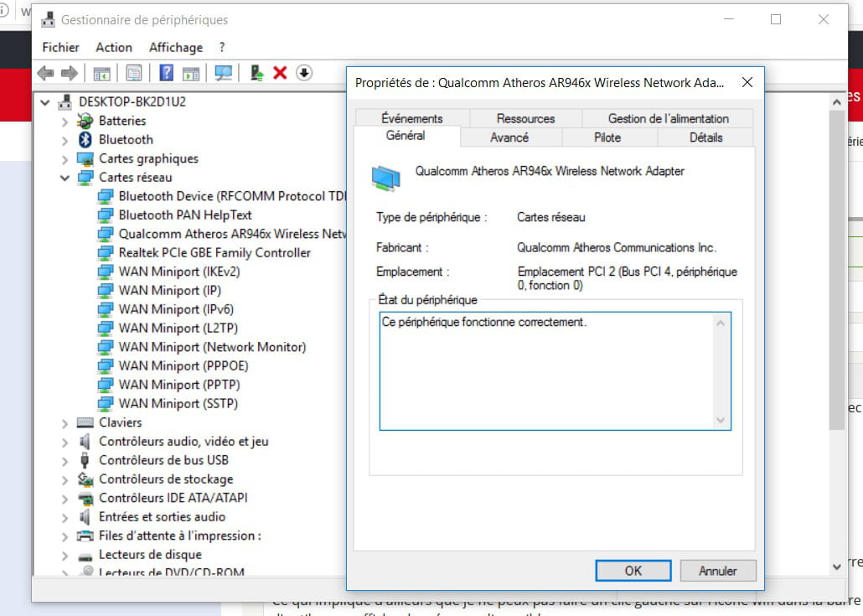Expand Contrôleurs de bus USB

[65, 461]
